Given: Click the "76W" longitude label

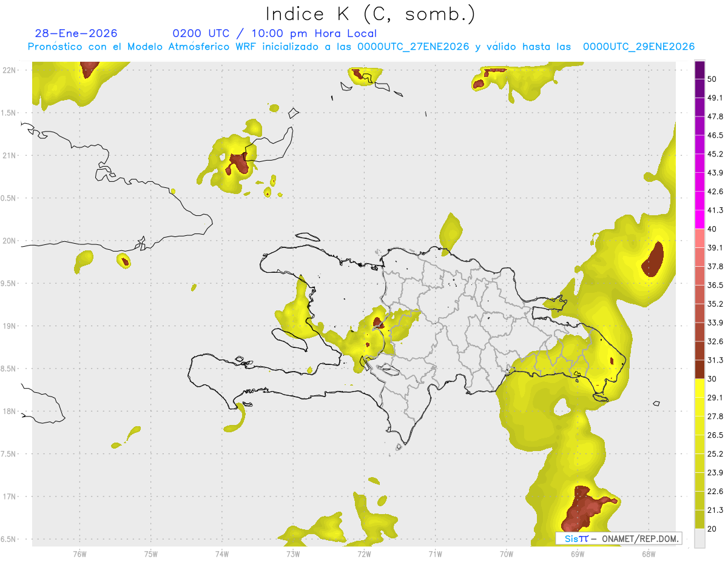Looking at the screenshot, I should point(79,554).
